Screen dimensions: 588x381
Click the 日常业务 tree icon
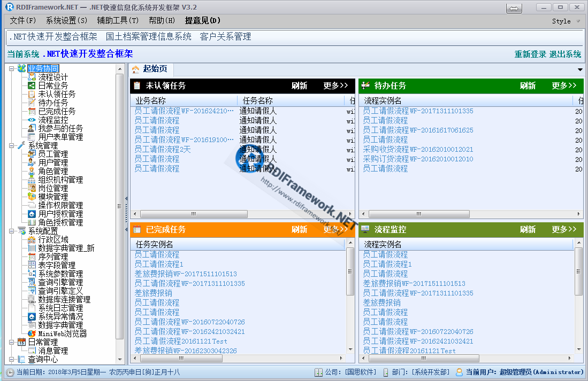[32, 86]
